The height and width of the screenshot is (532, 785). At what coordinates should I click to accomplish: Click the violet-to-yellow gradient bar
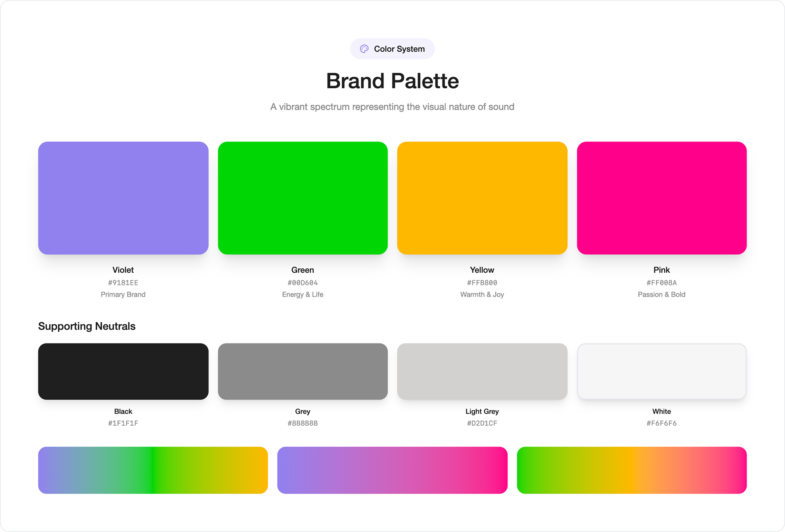[x=153, y=470]
